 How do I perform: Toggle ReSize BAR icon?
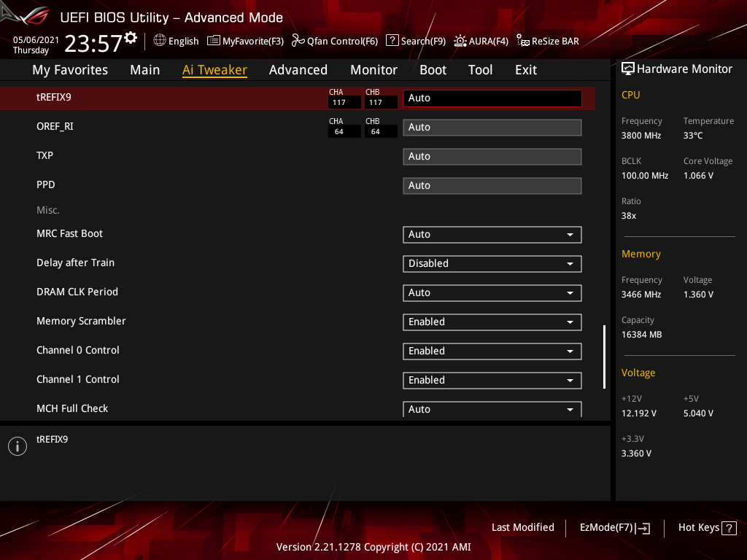(x=522, y=41)
